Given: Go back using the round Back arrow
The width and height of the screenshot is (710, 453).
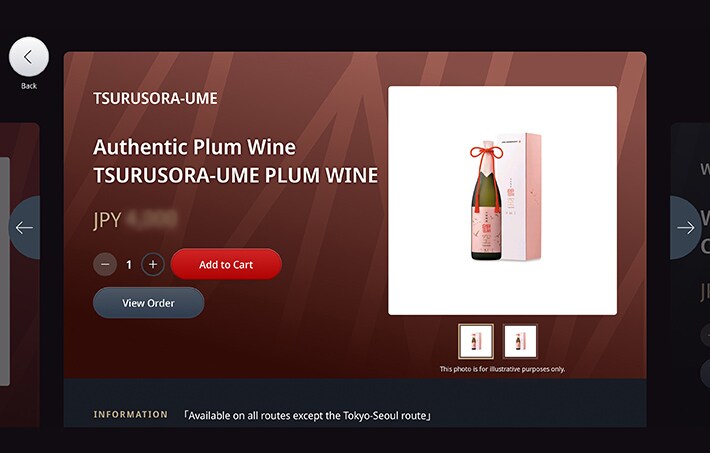Looking at the screenshot, I should coord(29,57).
